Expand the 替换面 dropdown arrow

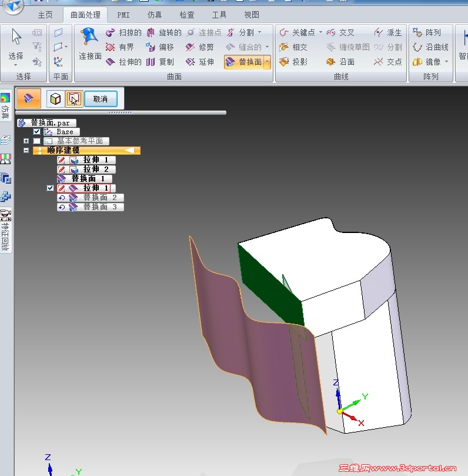267,62
